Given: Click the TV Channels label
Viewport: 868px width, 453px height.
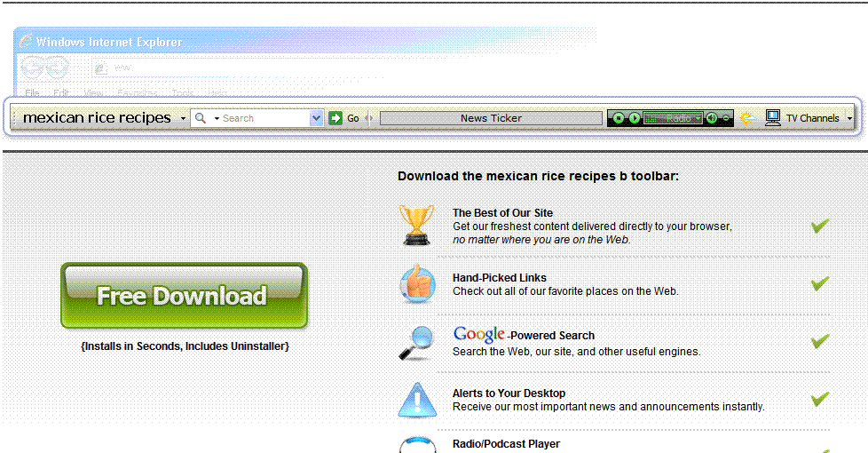Looking at the screenshot, I should 813,118.
